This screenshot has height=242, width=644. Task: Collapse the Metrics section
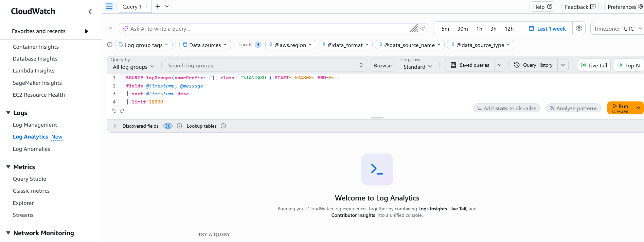click(x=8, y=167)
